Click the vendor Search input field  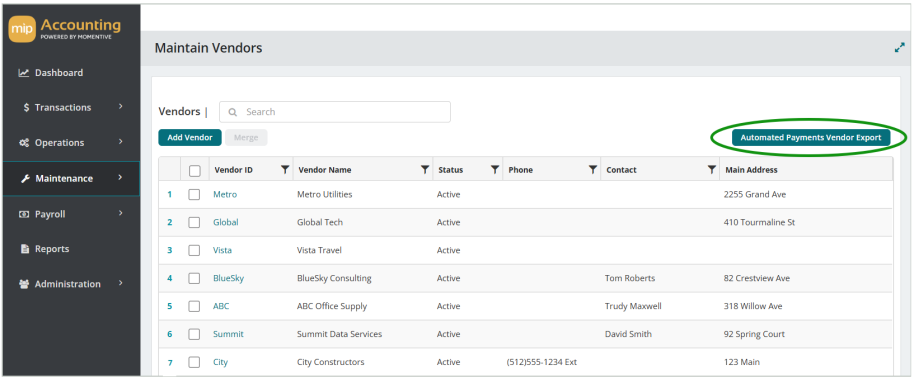(335, 112)
